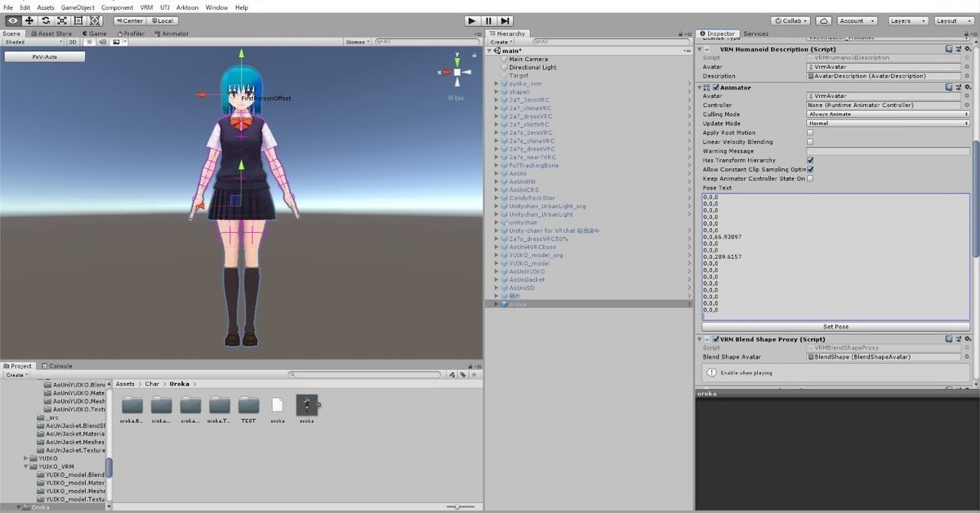
Task: Toggle Hierarchy panel lock icon
Action: click(x=681, y=34)
